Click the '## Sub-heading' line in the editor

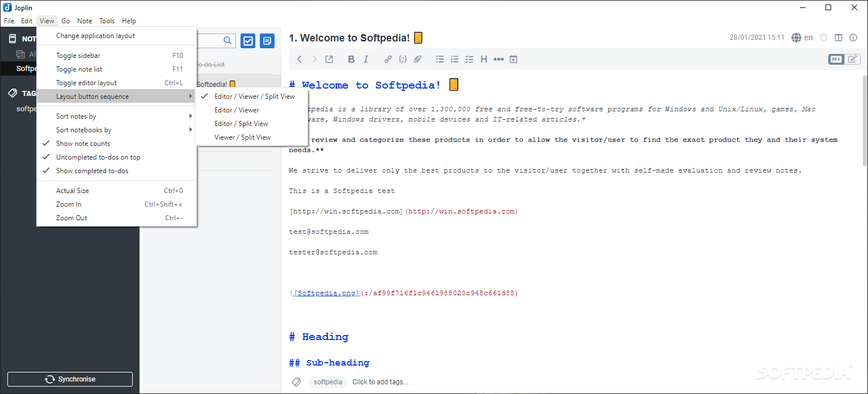329,363
